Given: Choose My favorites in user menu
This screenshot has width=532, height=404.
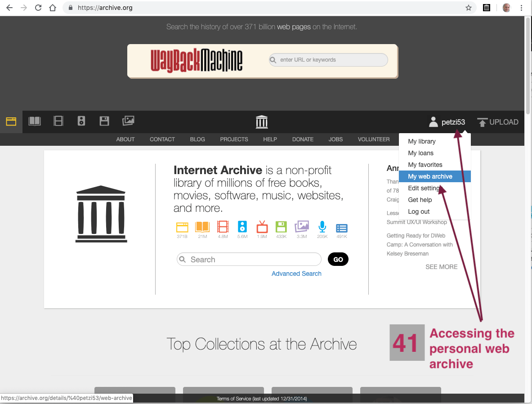Looking at the screenshot, I should click(425, 165).
